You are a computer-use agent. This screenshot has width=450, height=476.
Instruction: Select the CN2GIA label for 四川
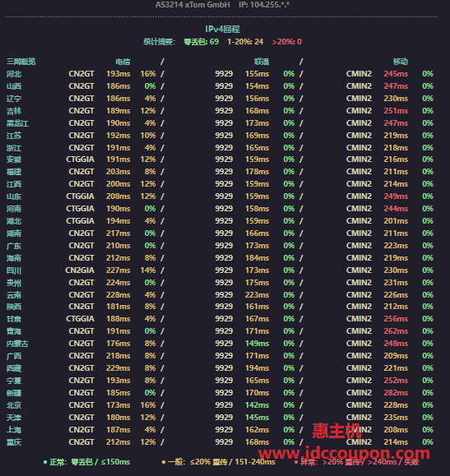pos(80,270)
